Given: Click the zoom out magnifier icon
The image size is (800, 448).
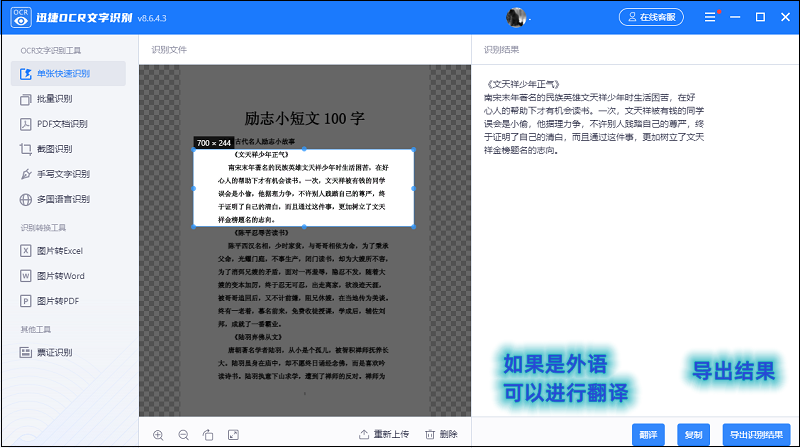Looking at the screenshot, I should (x=184, y=435).
